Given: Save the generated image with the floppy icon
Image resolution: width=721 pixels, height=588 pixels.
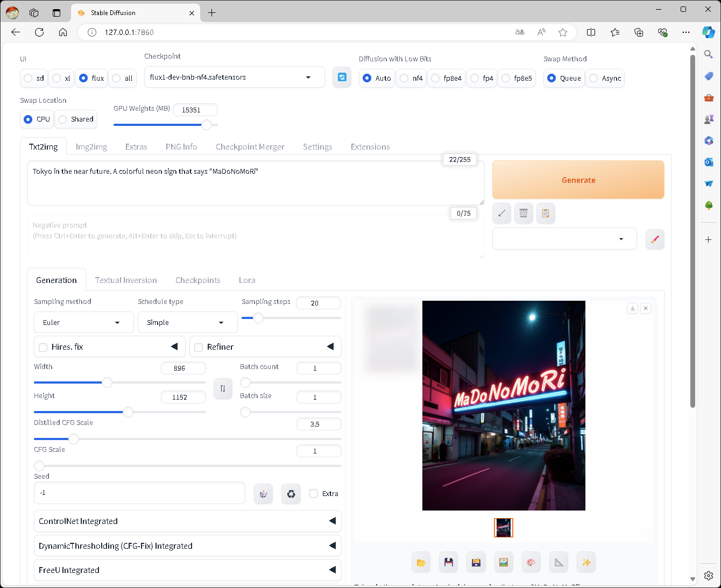Looking at the screenshot, I should tap(448, 562).
